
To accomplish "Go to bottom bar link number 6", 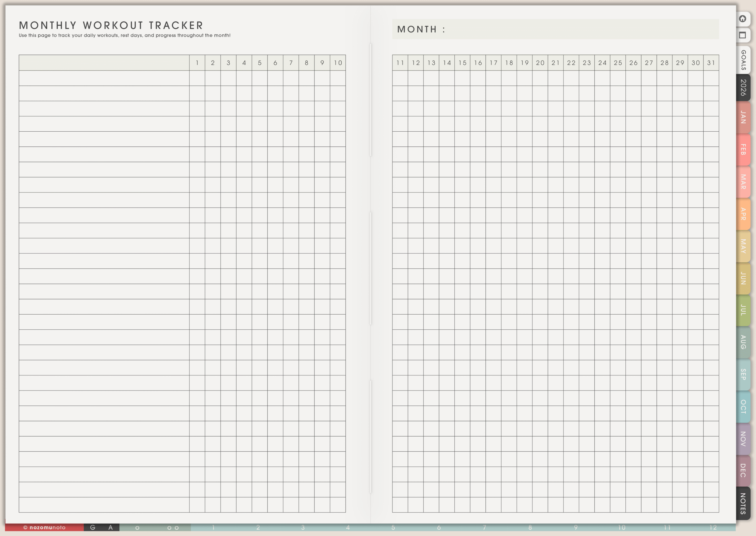I will (439, 527).
